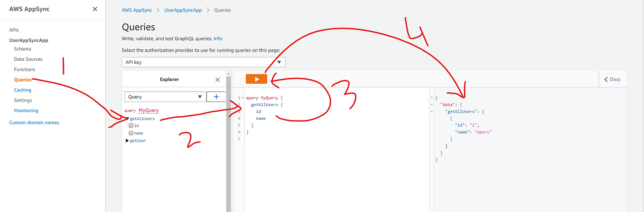Expand the getUser tree item
The height and width of the screenshot is (212, 644).
click(127, 141)
